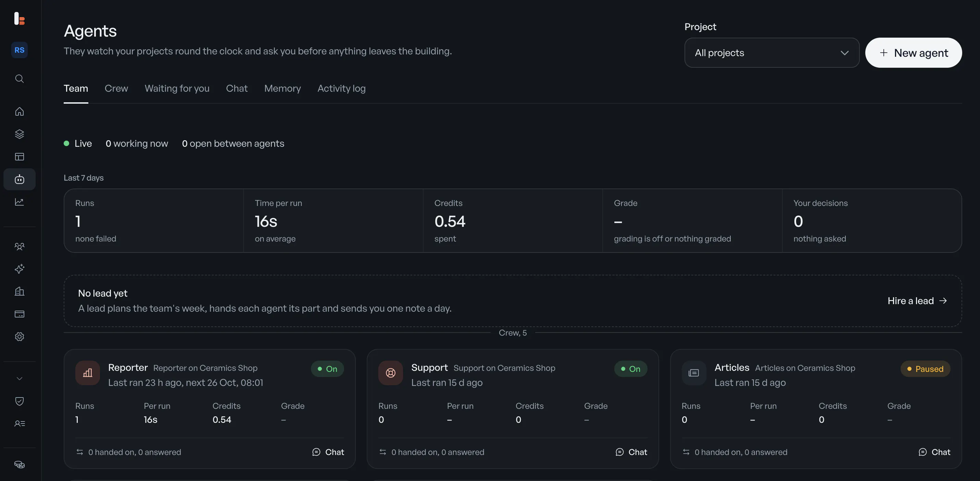The width and height of the screenshot is (980, 481).
Task: Go to the Home sidebar icon
Action: 20,112
